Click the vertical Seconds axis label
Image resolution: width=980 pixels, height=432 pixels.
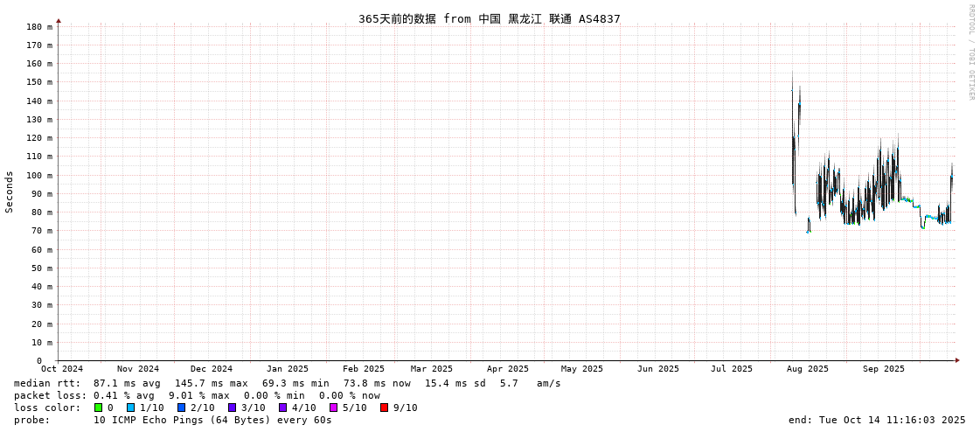point(10,192)
